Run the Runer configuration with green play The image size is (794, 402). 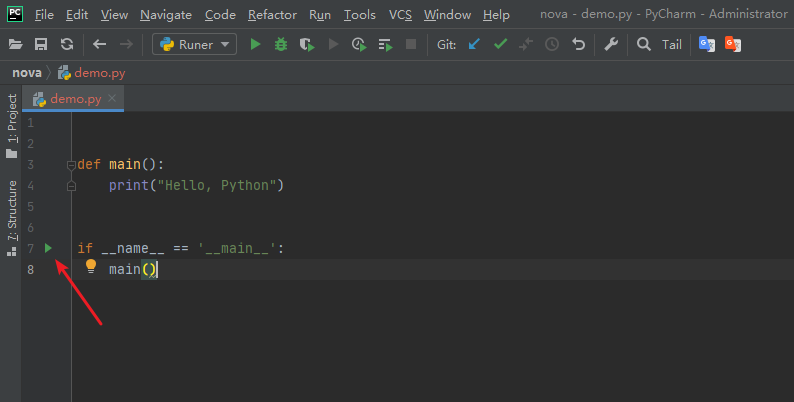[256, 45]
